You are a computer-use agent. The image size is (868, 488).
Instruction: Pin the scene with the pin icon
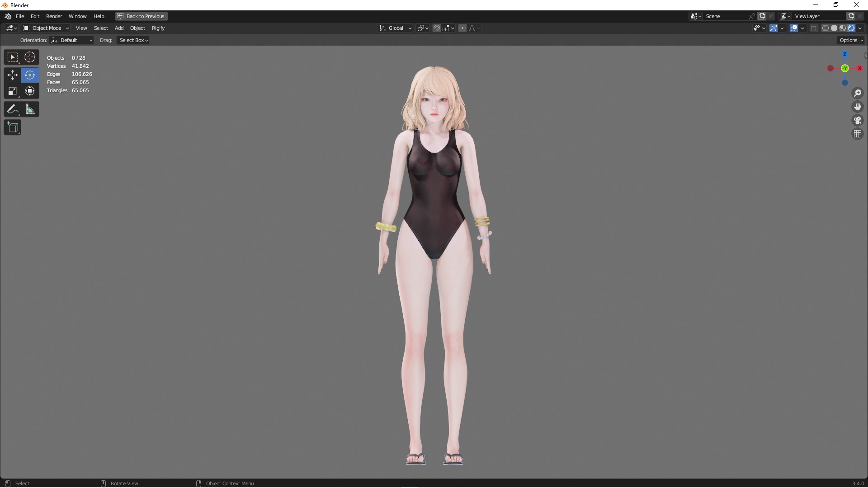[x=751, y=16]
